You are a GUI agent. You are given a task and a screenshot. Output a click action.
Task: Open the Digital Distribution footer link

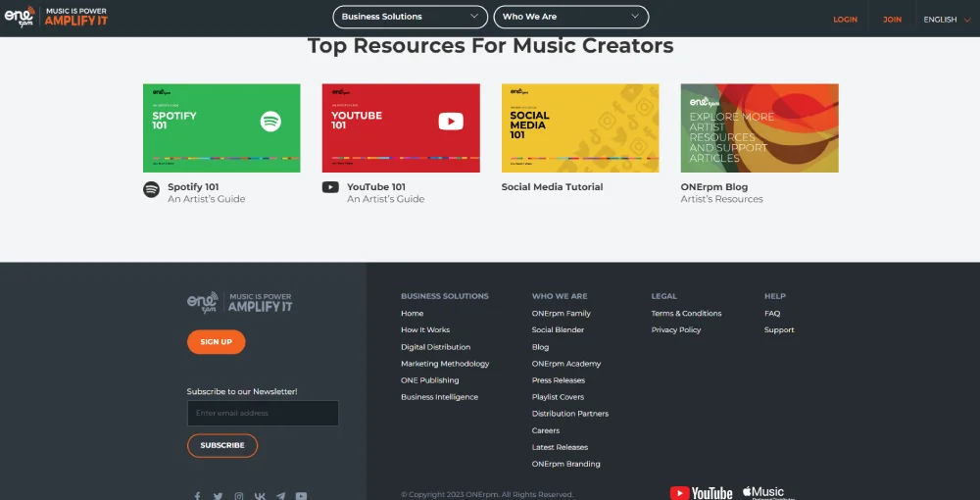click(436, 347)
